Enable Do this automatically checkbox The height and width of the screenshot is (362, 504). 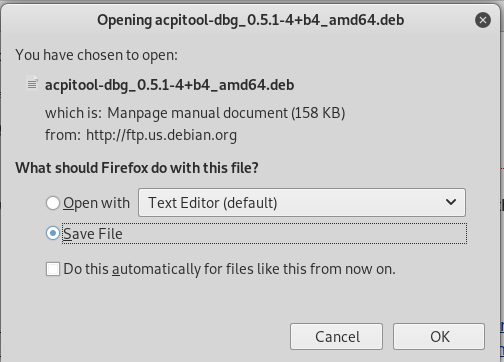coord(53,269)
